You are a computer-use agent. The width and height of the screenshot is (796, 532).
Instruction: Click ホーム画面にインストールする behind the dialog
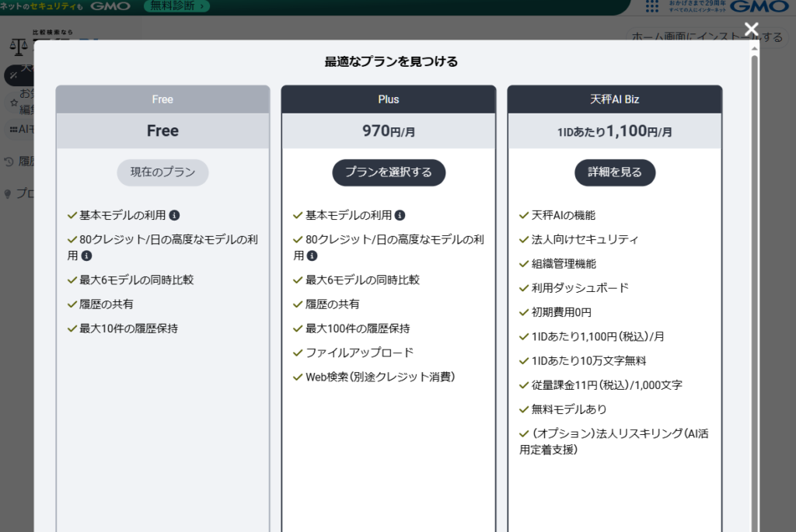707,37
